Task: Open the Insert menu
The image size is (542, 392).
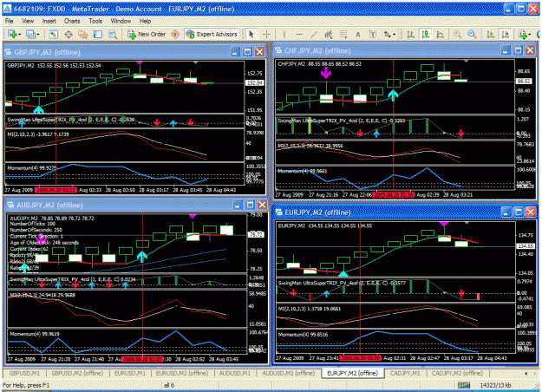Action: (49, 21)
